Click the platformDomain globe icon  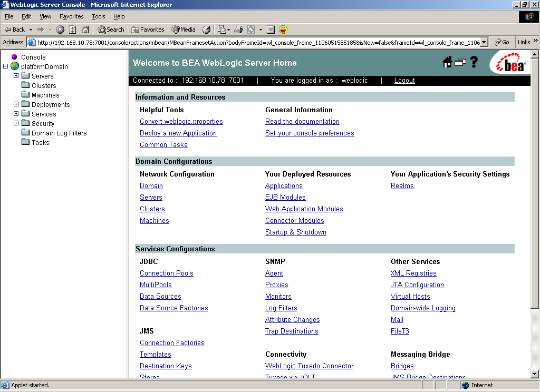pos(15,66)
